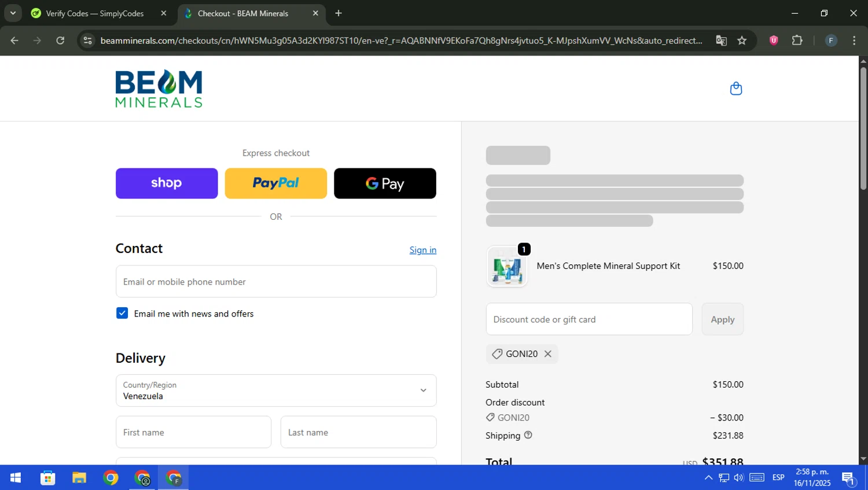This screenshot has height=490, width=868.
Task: Click the Translate page icon
Action: pos(721,40)
